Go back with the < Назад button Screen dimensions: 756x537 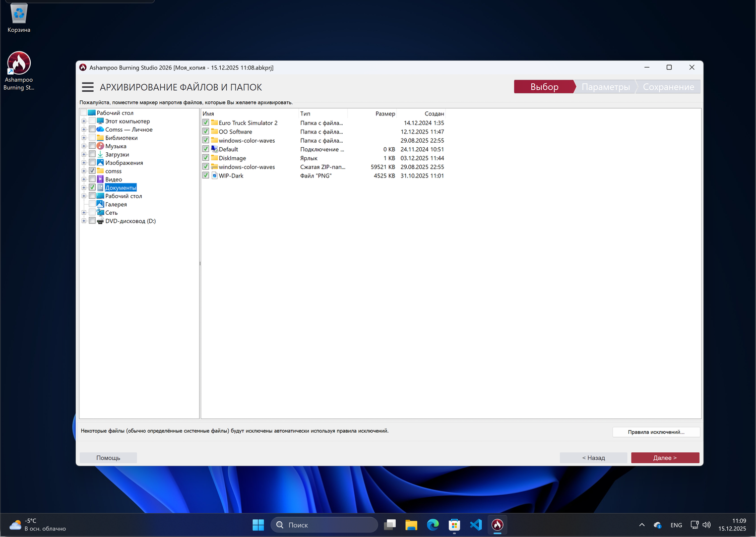click(593, 458)
